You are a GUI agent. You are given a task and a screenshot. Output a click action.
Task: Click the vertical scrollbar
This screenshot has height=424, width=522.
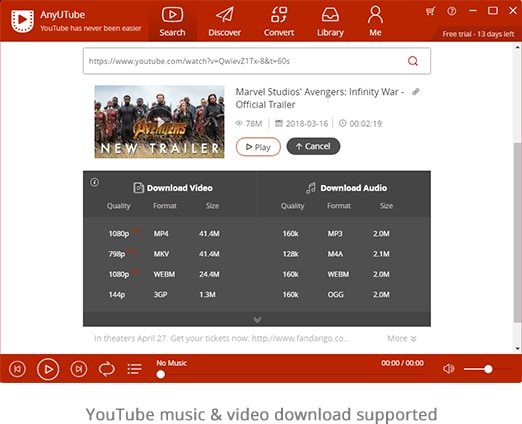tap(517, 232)
